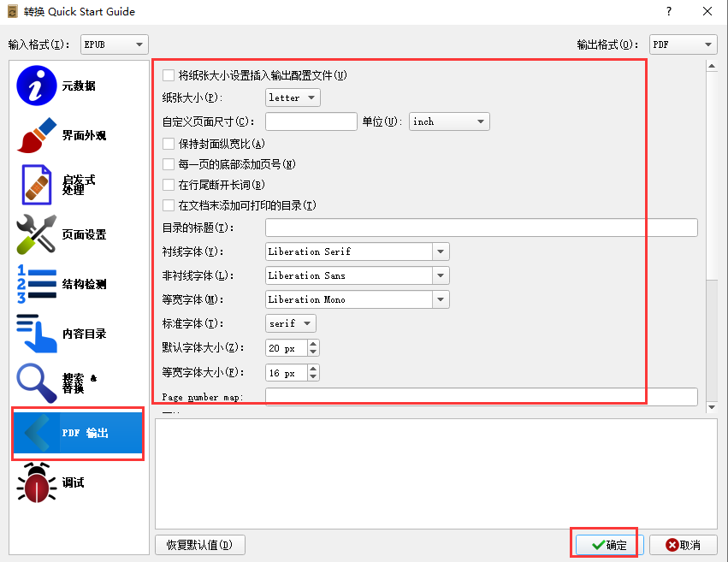Open the 搜索&替换 (Search & Replace) section

[x=77, y=383]
